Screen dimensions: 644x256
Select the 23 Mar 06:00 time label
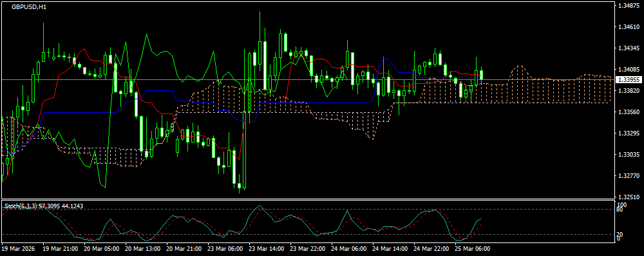tap(225, 249)
